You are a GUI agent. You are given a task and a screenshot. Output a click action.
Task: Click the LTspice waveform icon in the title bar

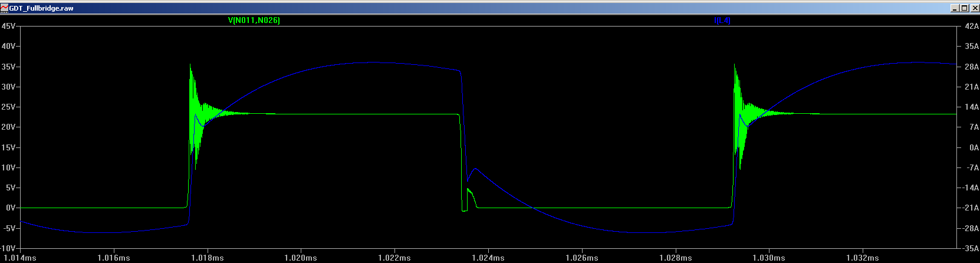coord(5,8)
